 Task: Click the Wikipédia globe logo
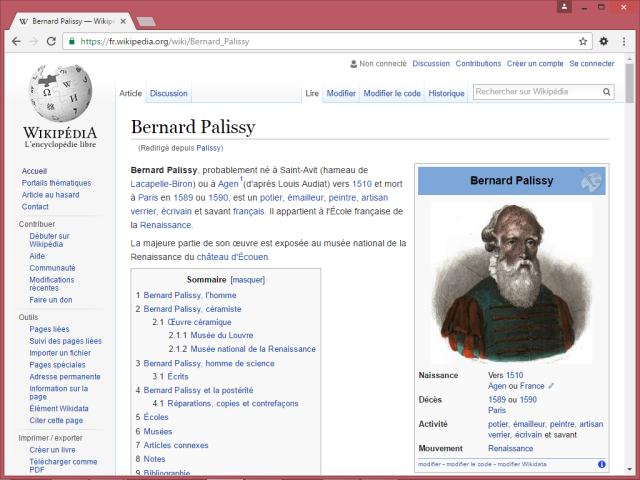(60, 97)
